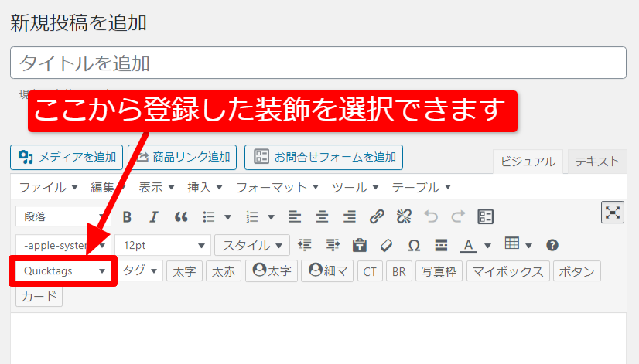Open the スタイル dropdown
The width and height of the screenshot is (639, 364).
pyautogui.click(x=252, y=245)
